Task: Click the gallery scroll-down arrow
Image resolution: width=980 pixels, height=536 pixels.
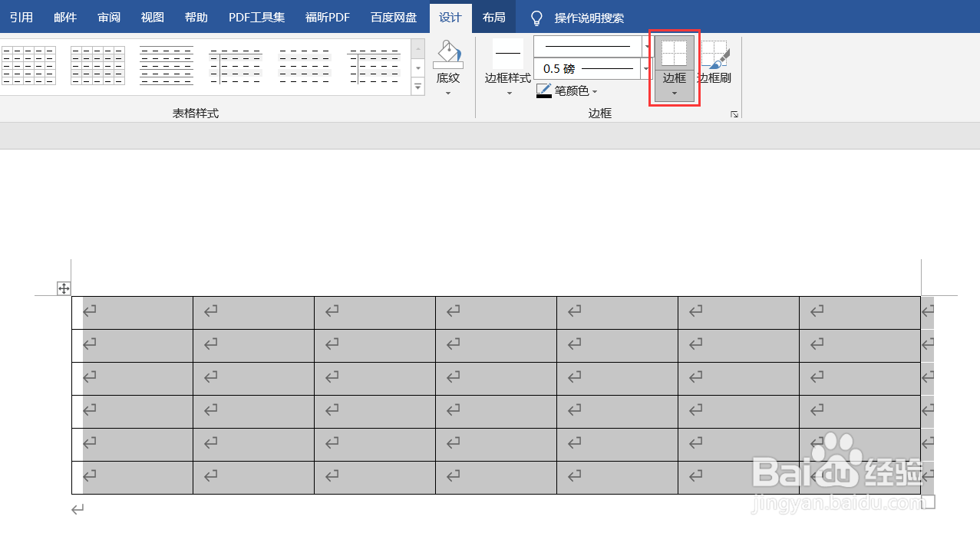Action: 417,67
